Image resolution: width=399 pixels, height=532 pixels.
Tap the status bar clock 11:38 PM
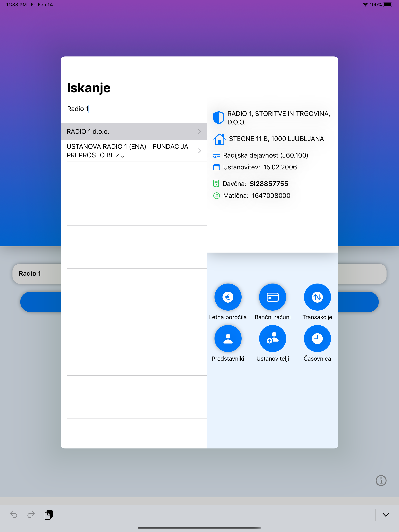(x=16, y=4)
